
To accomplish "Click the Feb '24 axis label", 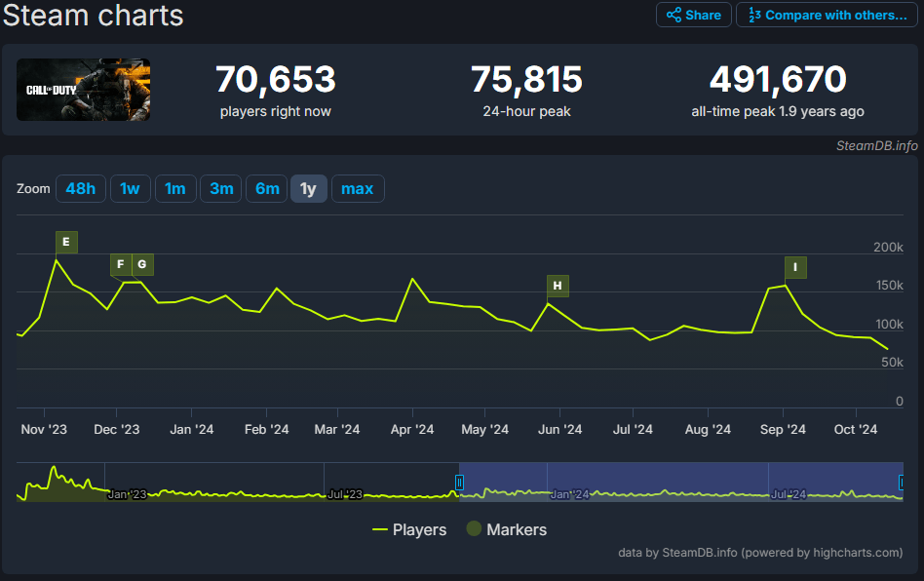I will pos(266,430).
